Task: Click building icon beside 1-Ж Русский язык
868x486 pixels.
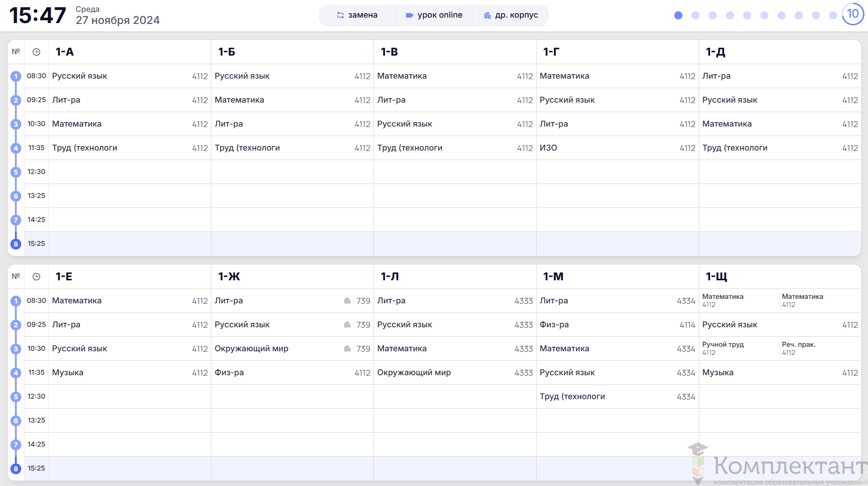Action: (348, 325)
